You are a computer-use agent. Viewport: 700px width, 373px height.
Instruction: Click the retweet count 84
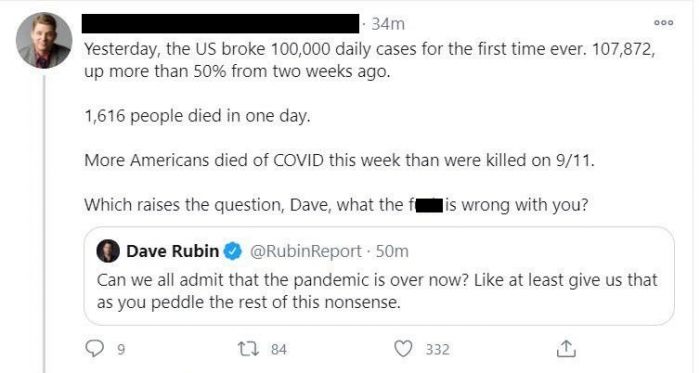pos(279,349)
